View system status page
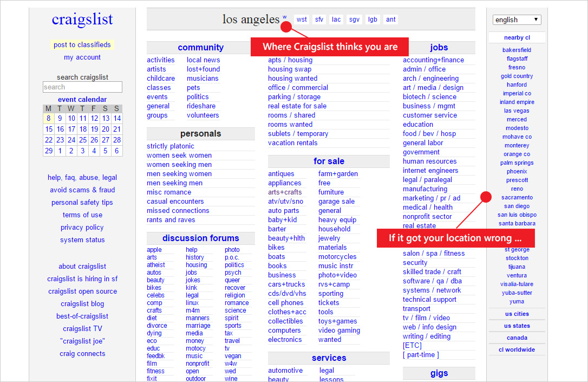This screenshot has height=382, width=588. [82, 240]
